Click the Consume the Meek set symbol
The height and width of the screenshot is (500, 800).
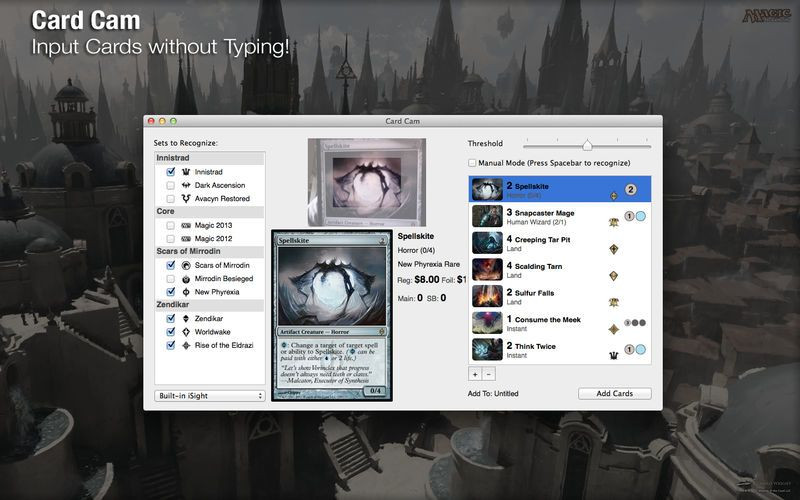tap(614, 329)
